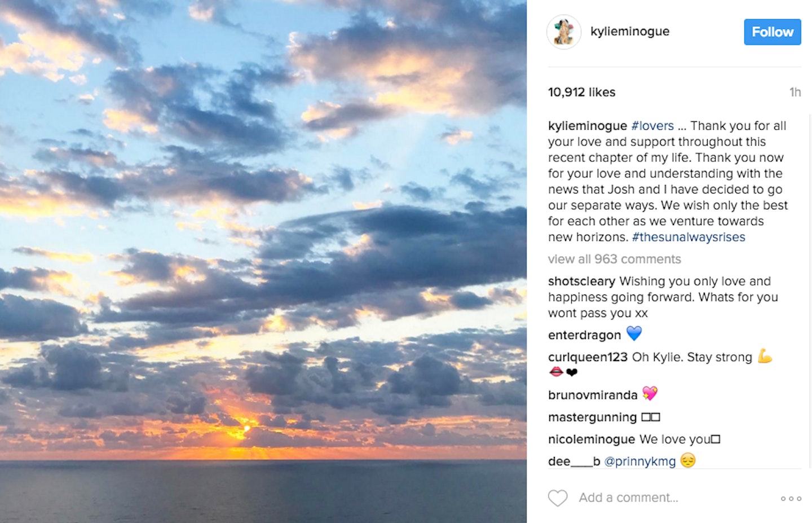Open the @prinnykmg mention link
This screenshot has width=812, height=523.
coord(640,461)
